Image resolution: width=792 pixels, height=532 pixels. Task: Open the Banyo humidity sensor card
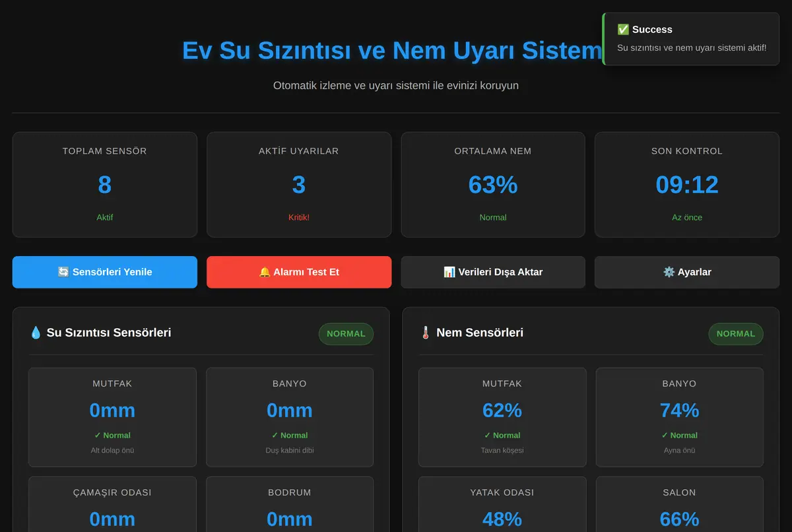(x=679, y=417)
